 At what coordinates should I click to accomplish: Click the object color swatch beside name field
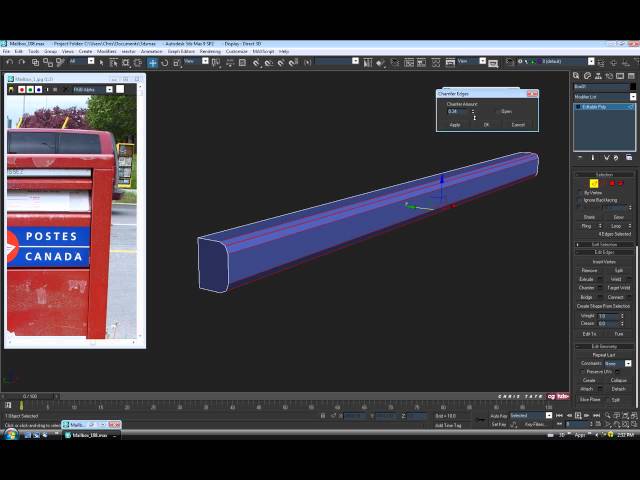pos(632,86)
